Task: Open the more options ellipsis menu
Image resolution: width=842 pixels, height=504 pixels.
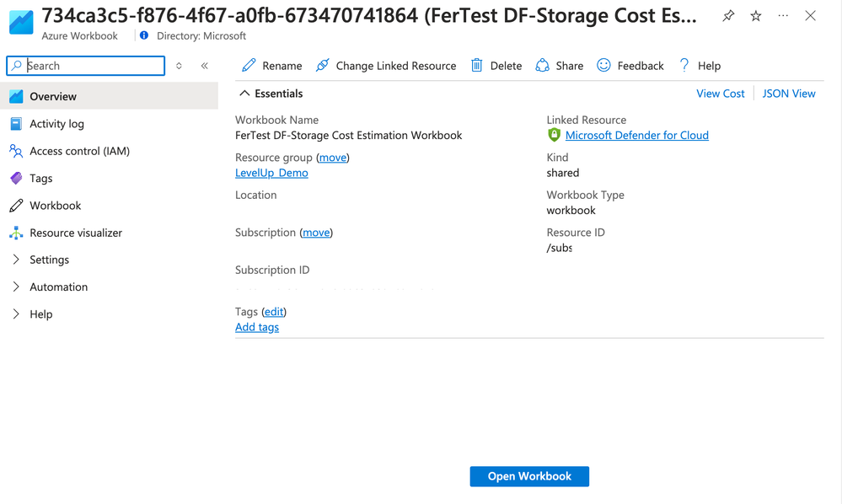Action: pyautogui.click(x=783, y=16)
